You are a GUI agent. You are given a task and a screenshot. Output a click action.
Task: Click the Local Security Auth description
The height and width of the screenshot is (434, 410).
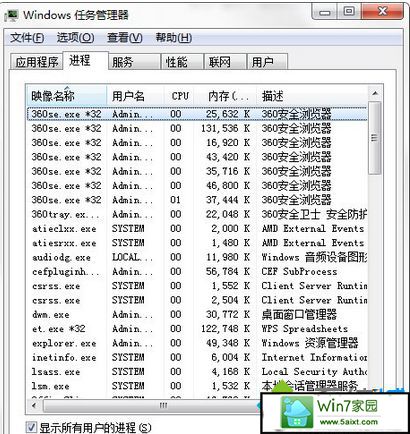coord(314,372)
